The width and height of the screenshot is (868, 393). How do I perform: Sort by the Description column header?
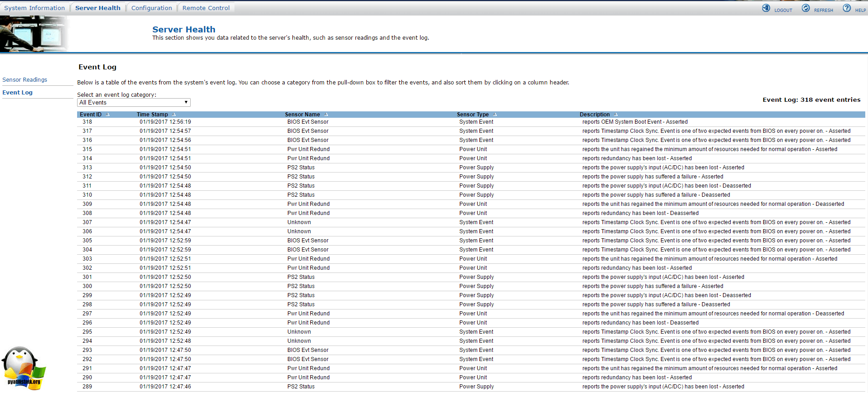594,115
